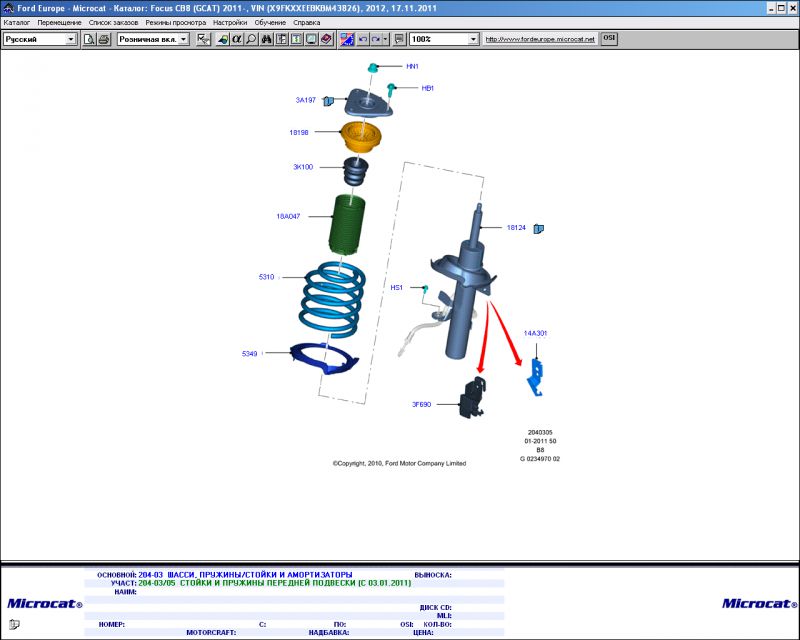Open the fordeurope.microcat.net link
800x640 pixels.
540,39
